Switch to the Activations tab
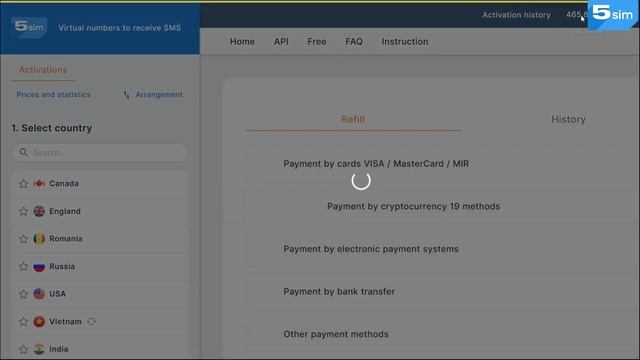This screenshot has width=640, height=360. coord(43,70)
